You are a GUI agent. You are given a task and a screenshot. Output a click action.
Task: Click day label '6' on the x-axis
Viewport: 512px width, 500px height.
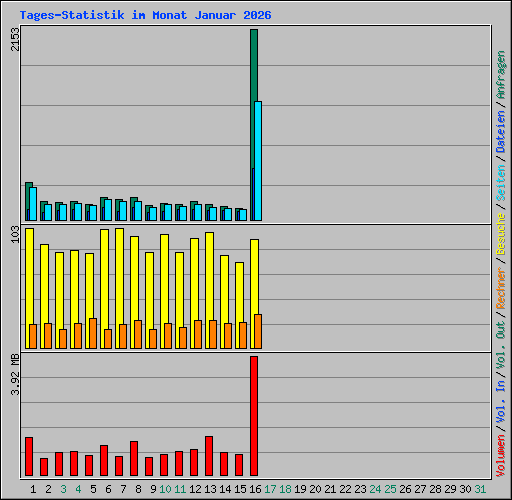tap(108, 489)
